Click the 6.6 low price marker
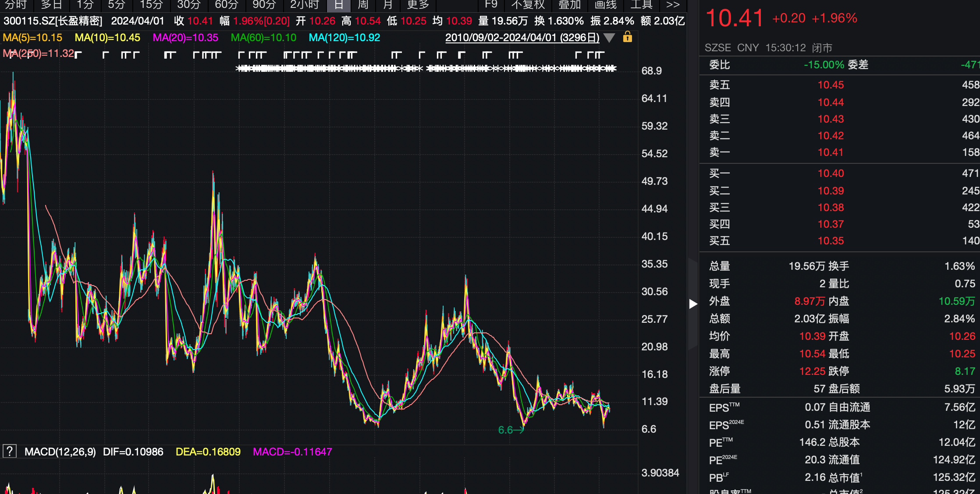This screenshot has width=980, height=494. pyautogui.click(x=505, y=430)
